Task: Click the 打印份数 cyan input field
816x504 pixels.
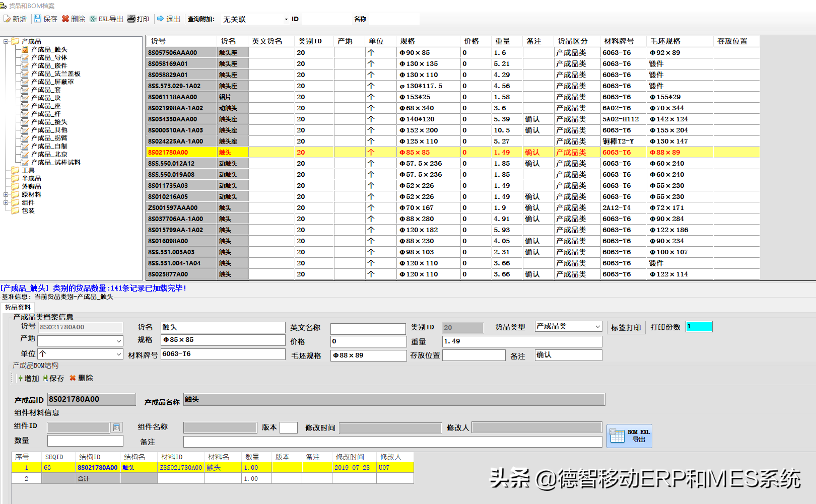Action: [x=699, y=326]
